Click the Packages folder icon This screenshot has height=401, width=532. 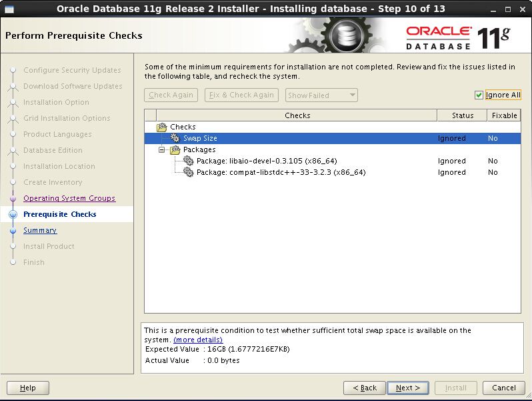click(175, 149)
